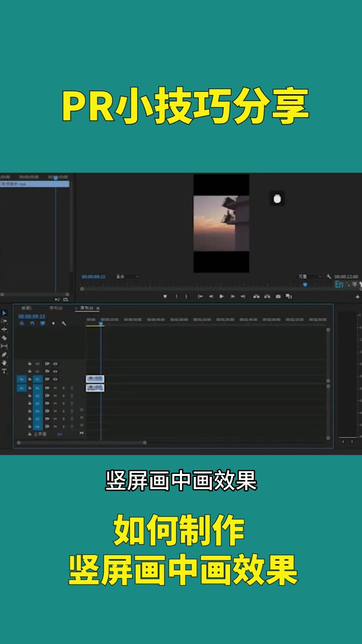The image size is (362, 644).
Task: Click Program monitor timecode 00:00:09:15
Action: click(94, 277)
